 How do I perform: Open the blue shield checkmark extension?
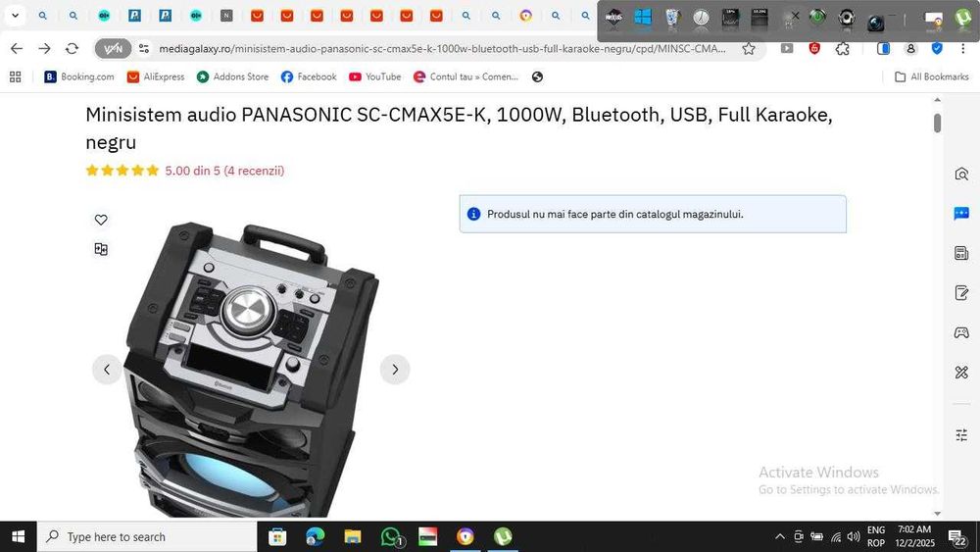tap(937, 48)
